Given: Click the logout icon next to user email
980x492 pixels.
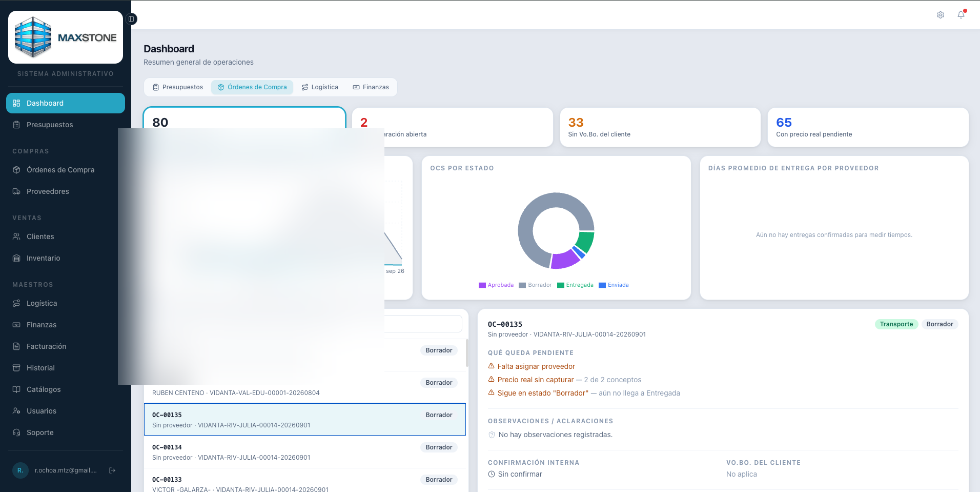Looking at the screenshot, I should click(x=112, y=470).
